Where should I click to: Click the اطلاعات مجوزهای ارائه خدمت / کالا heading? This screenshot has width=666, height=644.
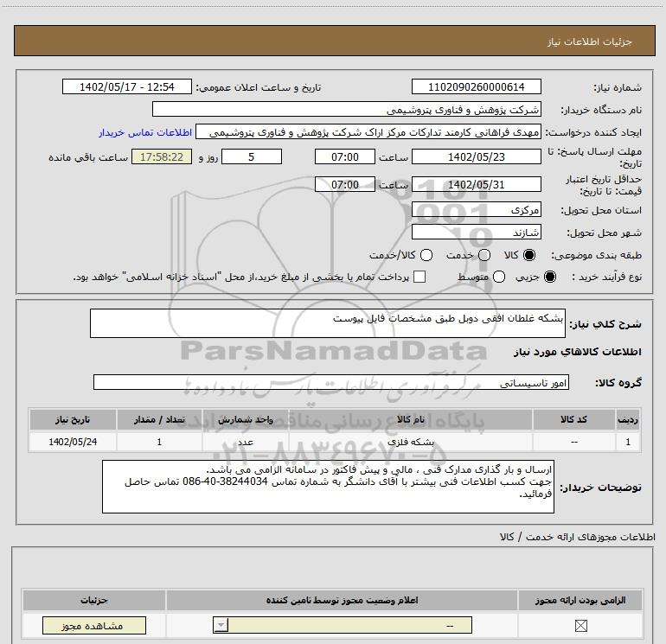pyautogui.click(x=577, y=537)
